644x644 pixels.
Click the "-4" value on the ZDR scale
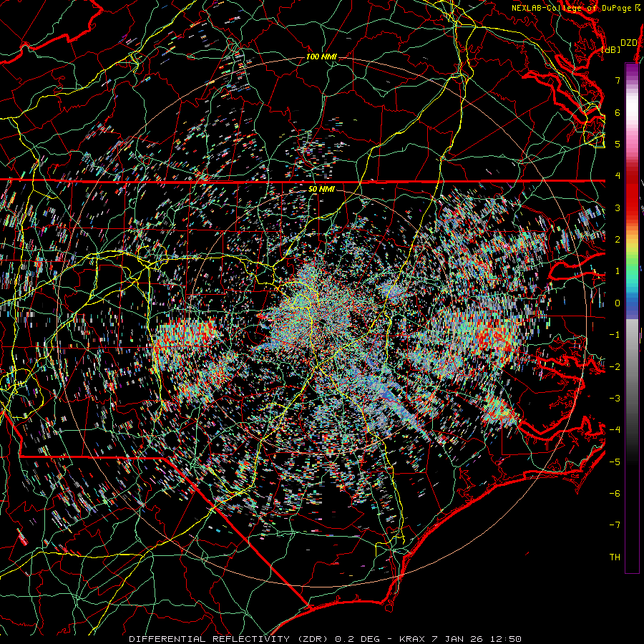(x=615, y=430)
